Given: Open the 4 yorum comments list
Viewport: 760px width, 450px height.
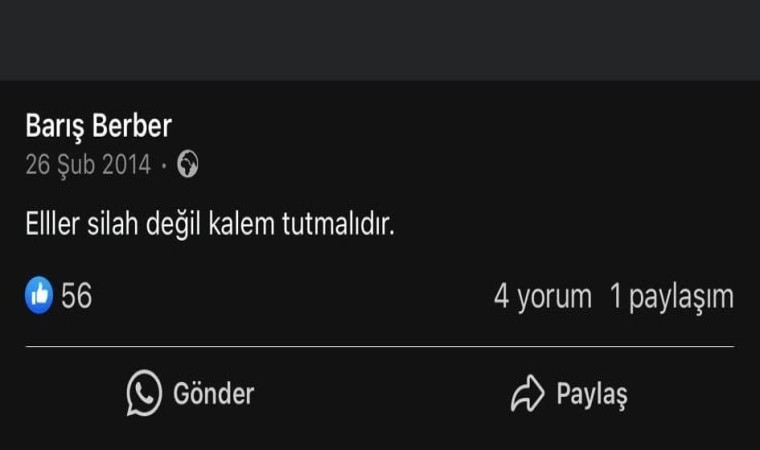Looking at the screenshot, I should 543,297.
